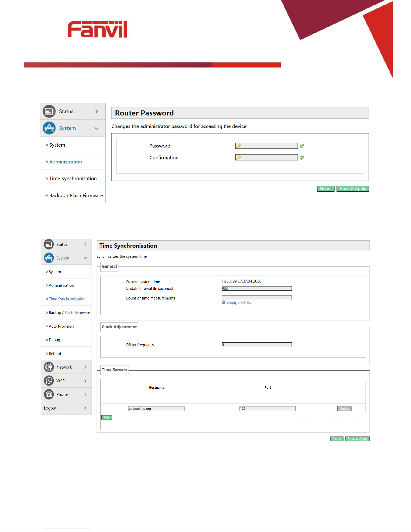The image size is (411, 532).
Task: Select highlighted Time Synchronization sidebar entry
Action: pyautogui.click(x=66, y=299)
